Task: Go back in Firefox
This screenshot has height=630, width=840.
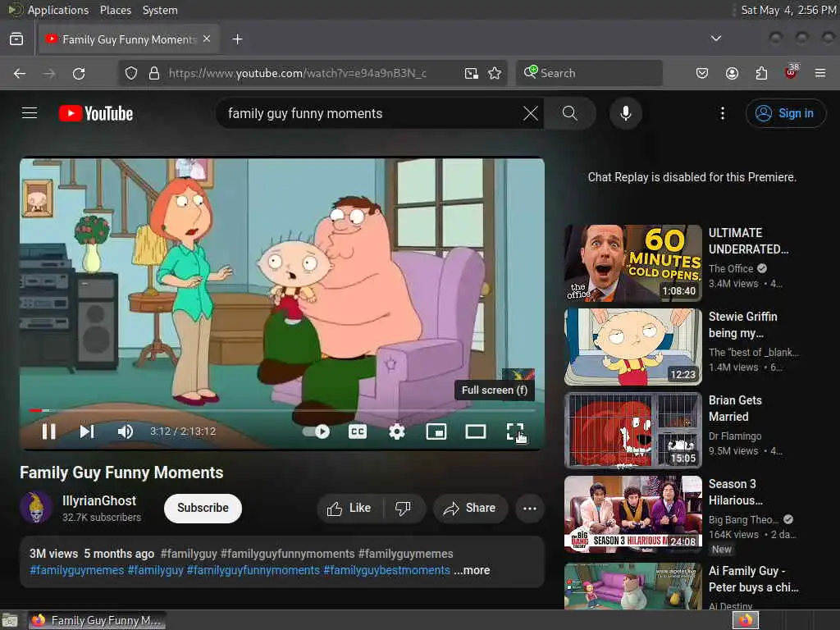Action: (20, 73)
